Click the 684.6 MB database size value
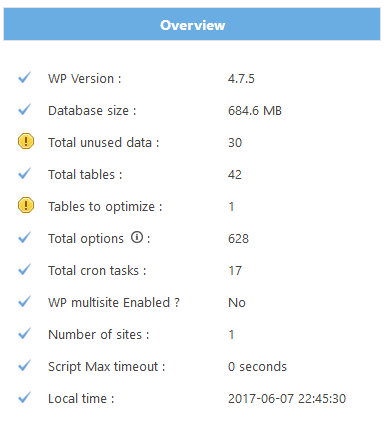 pyautogui.click(x=255, y=111)
